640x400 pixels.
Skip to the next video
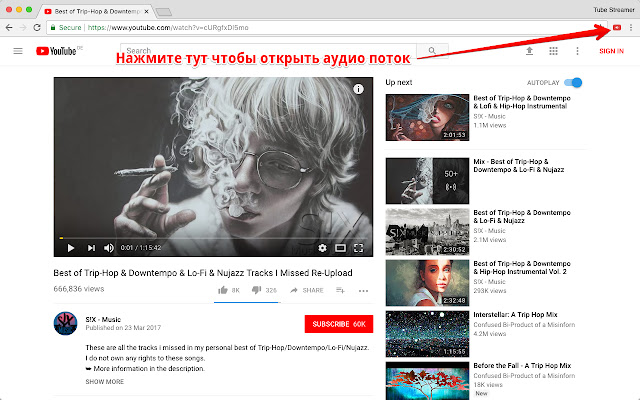(91, 248)
